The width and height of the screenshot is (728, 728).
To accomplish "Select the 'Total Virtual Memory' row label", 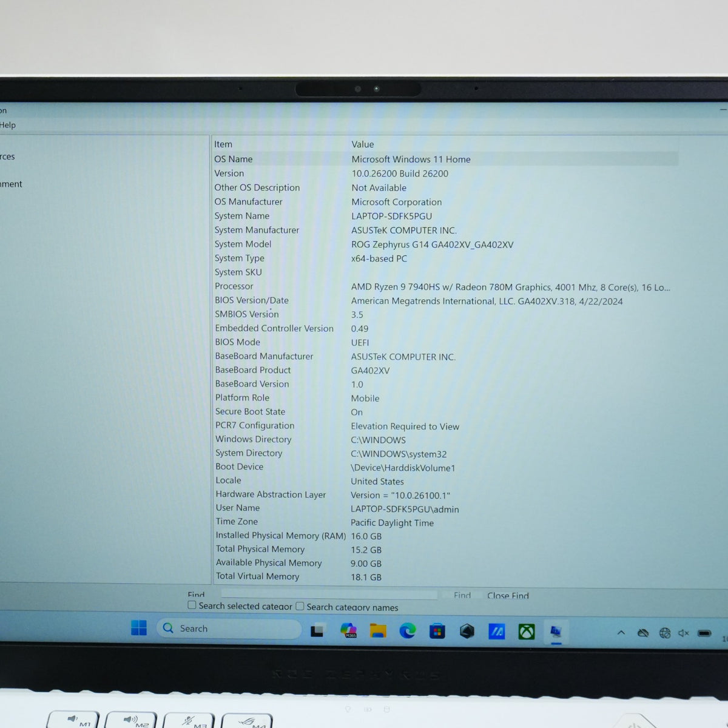I will click(258, 576).
